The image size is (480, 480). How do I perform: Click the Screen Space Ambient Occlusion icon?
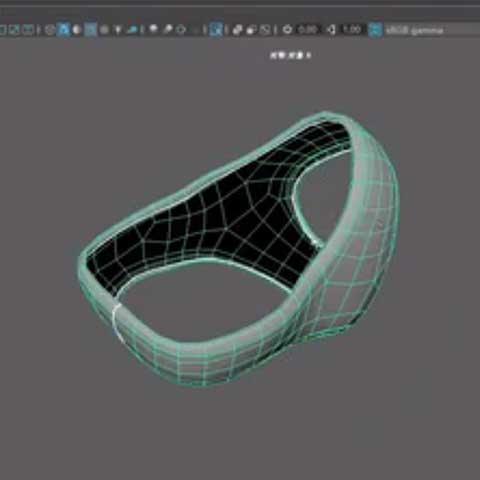pos(154,30)
